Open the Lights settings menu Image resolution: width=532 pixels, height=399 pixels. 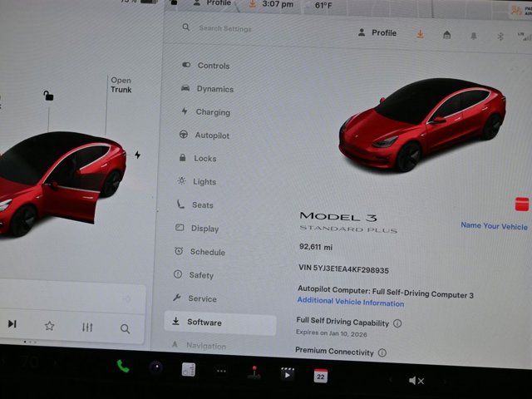click(x=196, y=181)
